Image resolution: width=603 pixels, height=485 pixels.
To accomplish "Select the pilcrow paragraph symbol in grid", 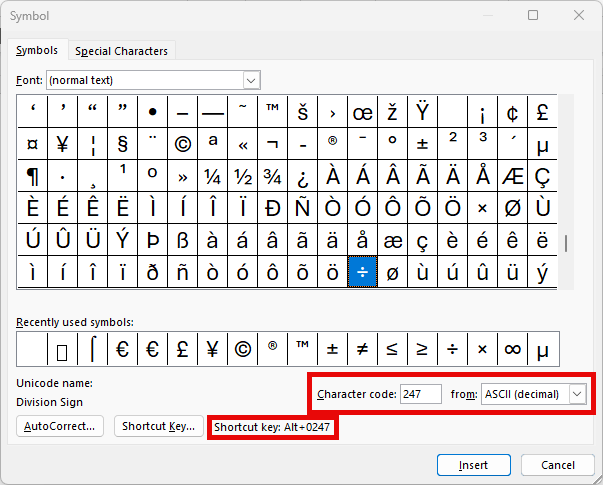I will click(x=32, y=176).
